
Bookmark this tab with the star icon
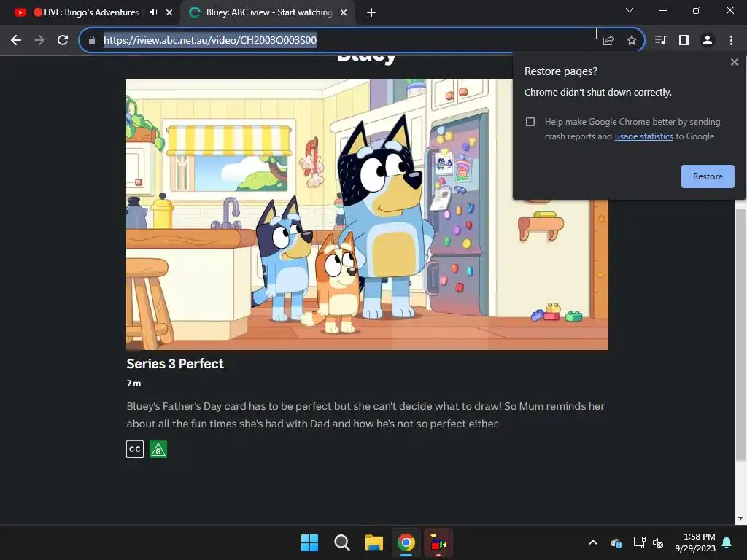click(631, 41)
